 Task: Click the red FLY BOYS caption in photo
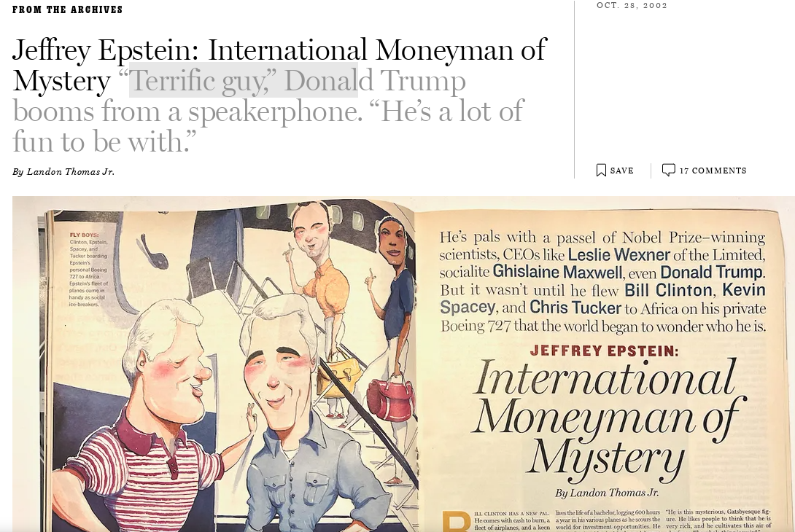[84, 235]
